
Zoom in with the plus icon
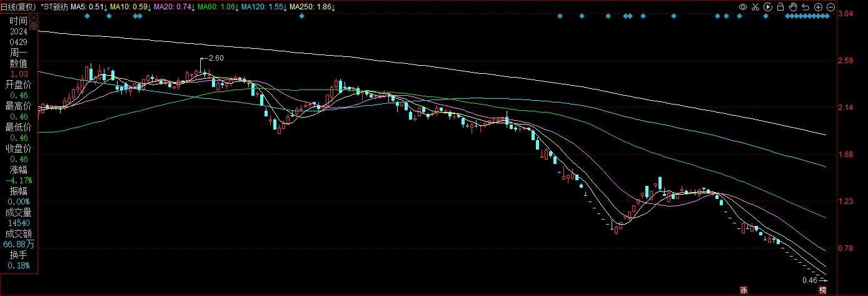[x=818, y=7]
